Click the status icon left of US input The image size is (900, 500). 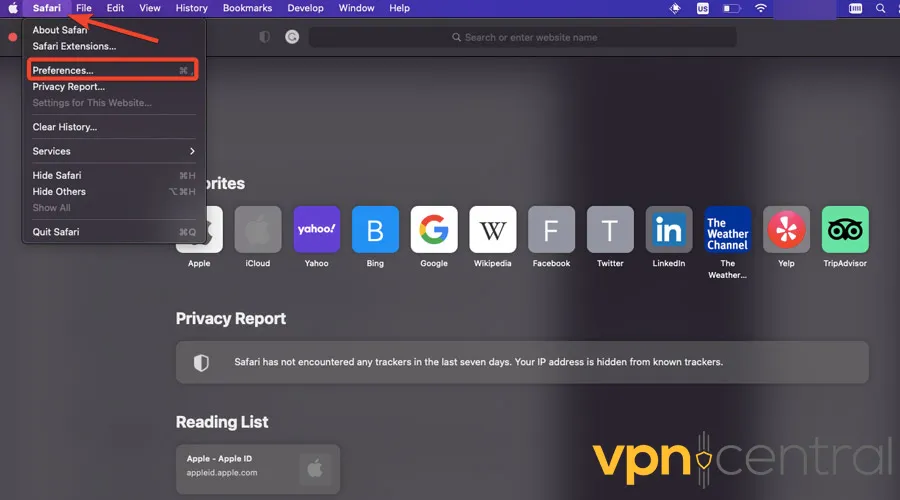pos(676,8)
